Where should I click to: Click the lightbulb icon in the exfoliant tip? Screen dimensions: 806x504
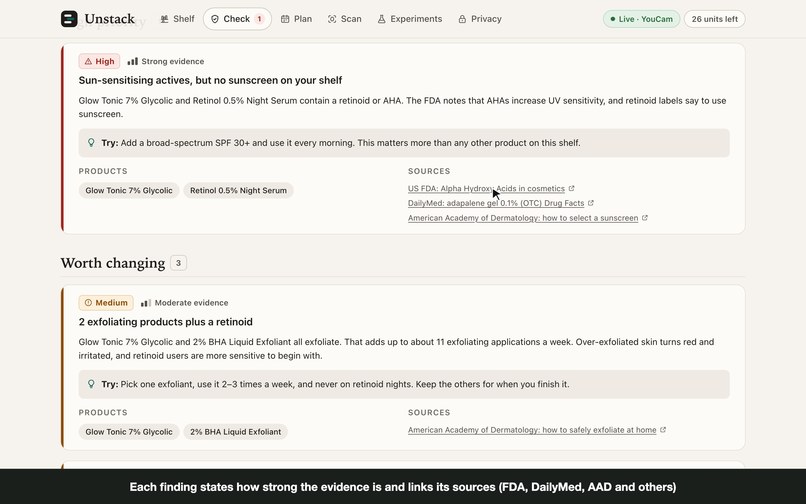click(x=91, y=384)
